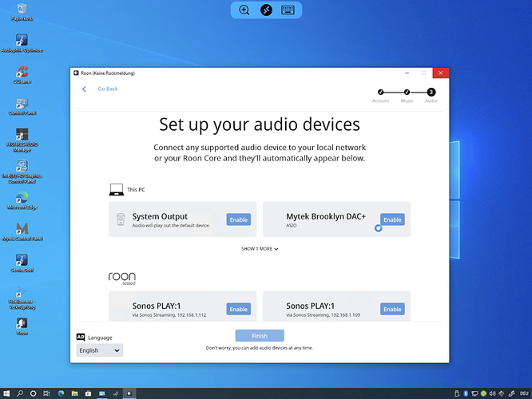Open the Windows Start menu

(x=6, y=393)
